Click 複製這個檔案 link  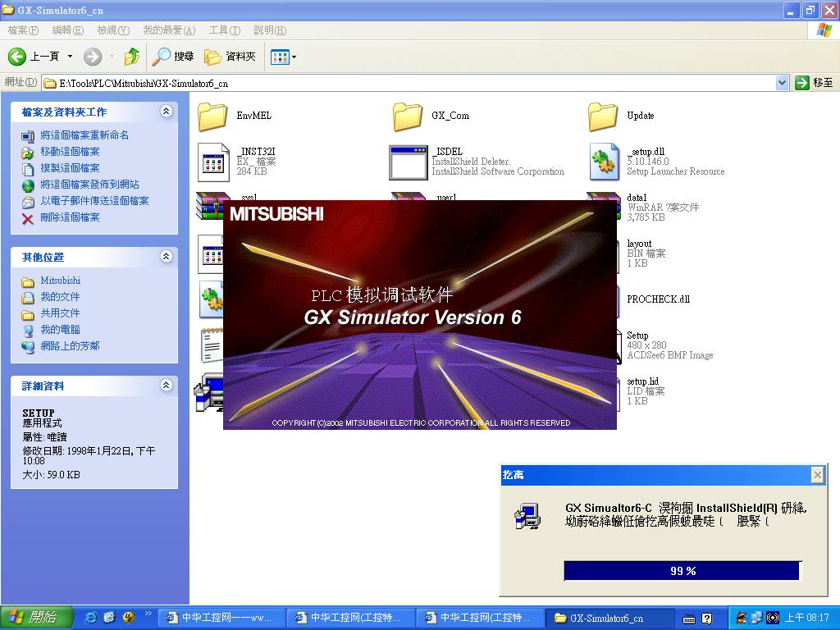click(x=71, y=168)
